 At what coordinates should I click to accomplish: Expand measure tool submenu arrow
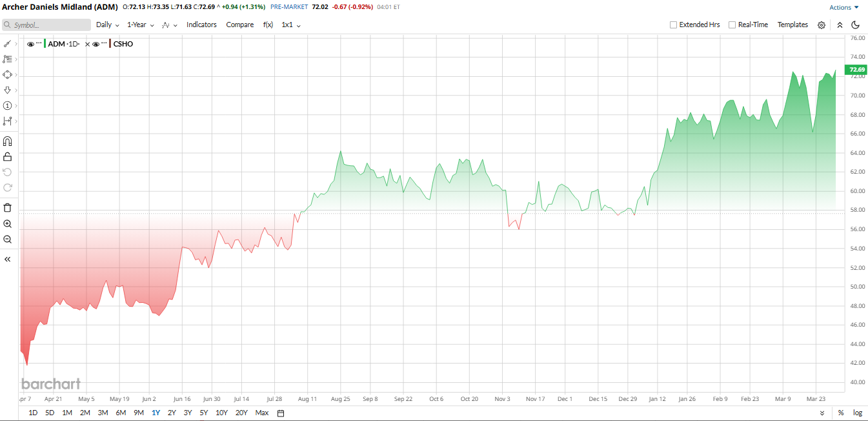point(16,121)
